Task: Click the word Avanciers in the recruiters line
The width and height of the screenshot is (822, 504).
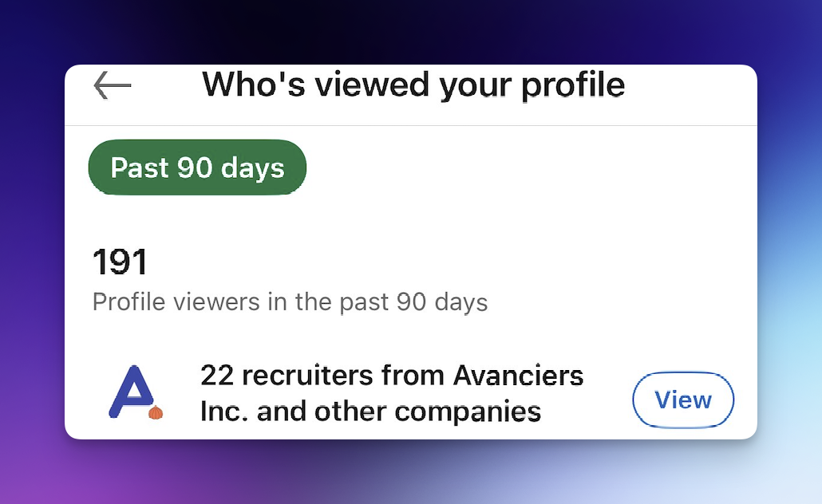Action: [x=518, y=374]
